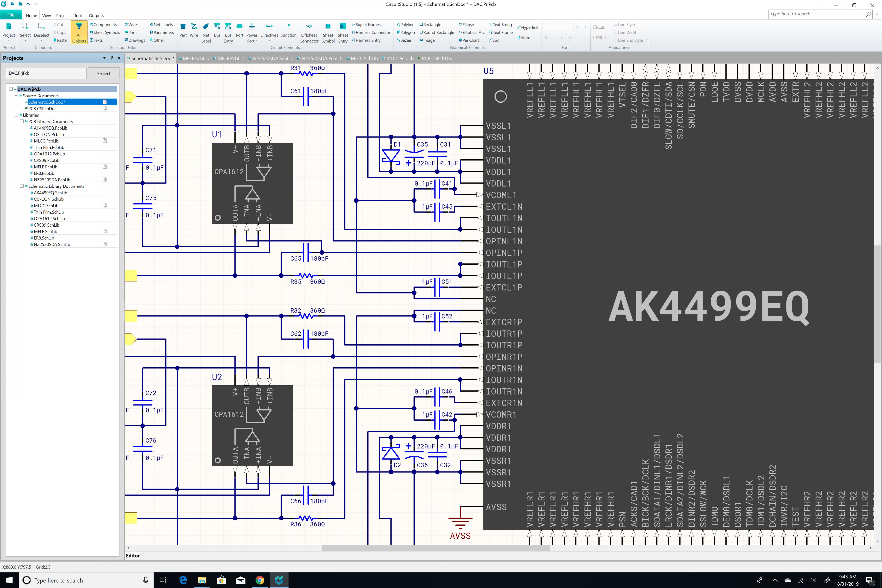Image resolution: width=882 pixels, height=588 pixels.
Task: Switch to the Tools ribbon tab
Action: point(79,15)
